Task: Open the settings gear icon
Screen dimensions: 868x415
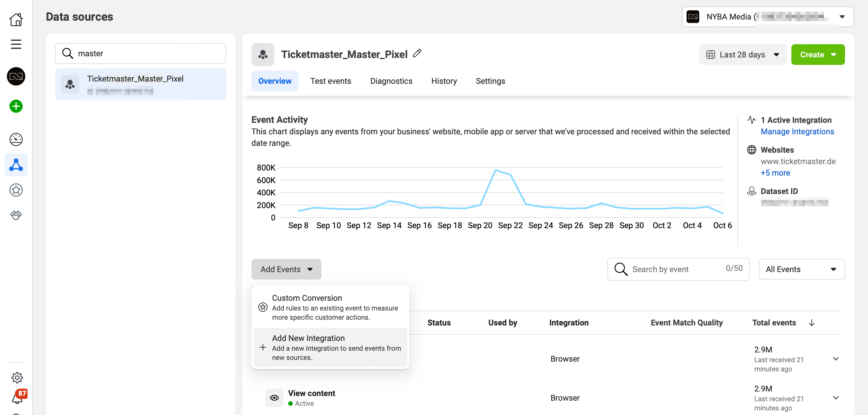Action: tap(17, 378)
